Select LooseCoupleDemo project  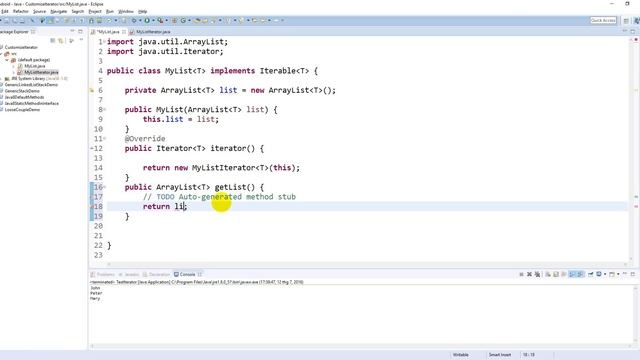point(22,110)
